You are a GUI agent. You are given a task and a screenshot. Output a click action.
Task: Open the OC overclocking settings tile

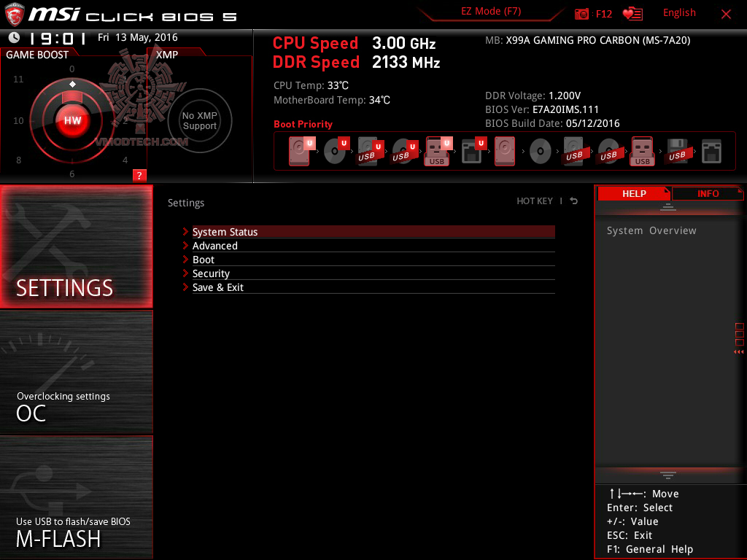tap(76, 373)
